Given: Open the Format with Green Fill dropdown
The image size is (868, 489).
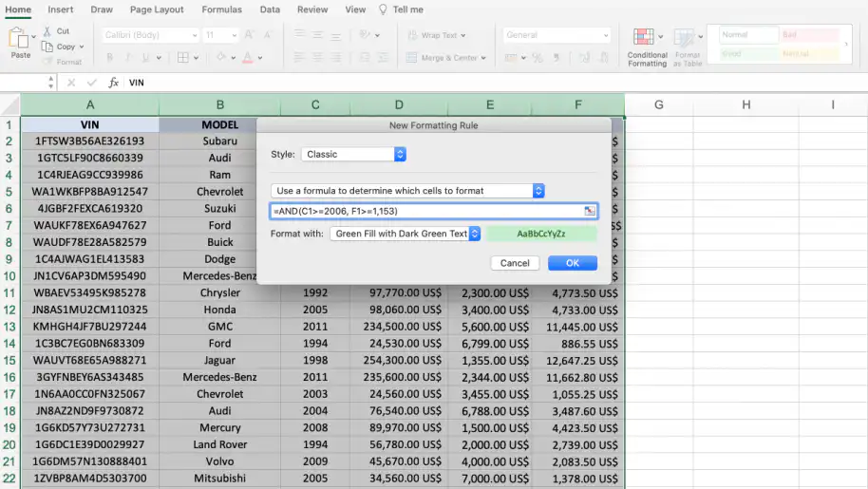Looking at the screenshot, I should pos(406,234).
